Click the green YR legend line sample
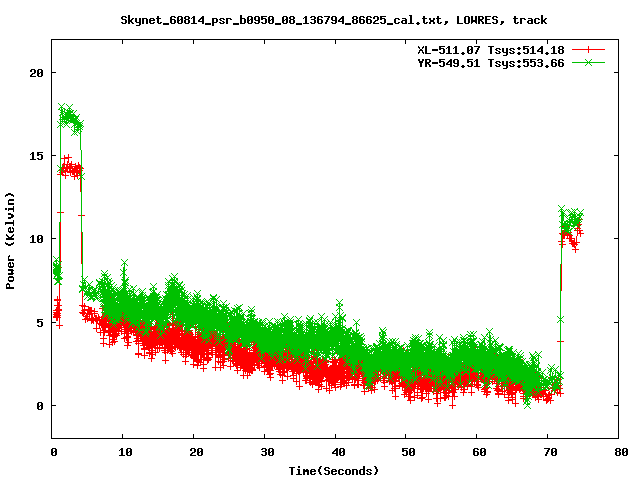 588,63
